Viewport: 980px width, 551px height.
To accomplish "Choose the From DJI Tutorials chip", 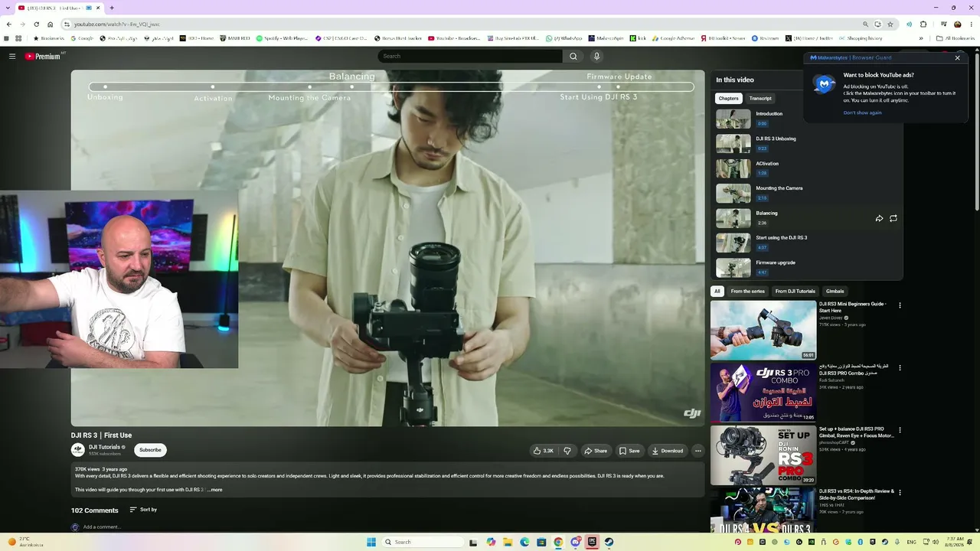I will [x=795, y=291].
